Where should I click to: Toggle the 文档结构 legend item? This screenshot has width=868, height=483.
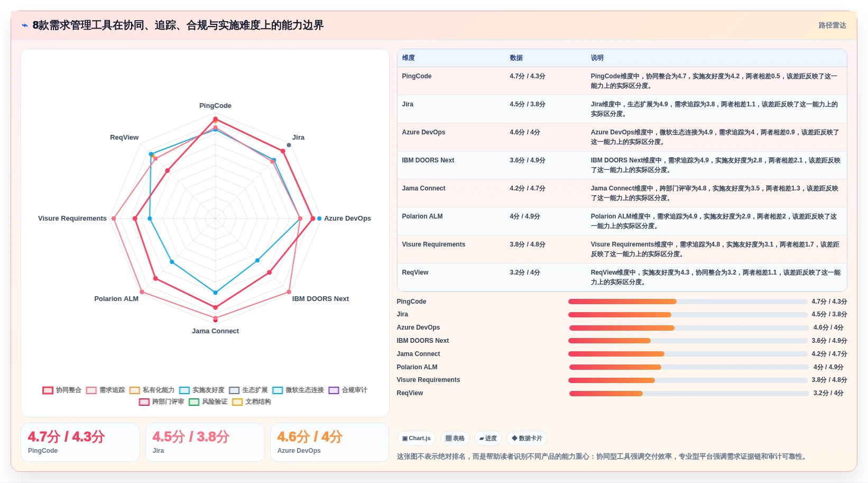251,402
